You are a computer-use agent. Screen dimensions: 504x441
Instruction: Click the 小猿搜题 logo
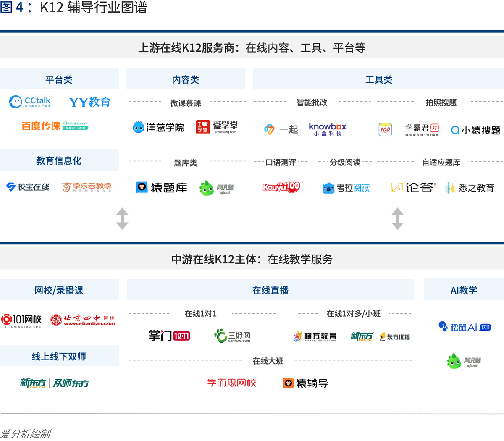tap(475, 130)
